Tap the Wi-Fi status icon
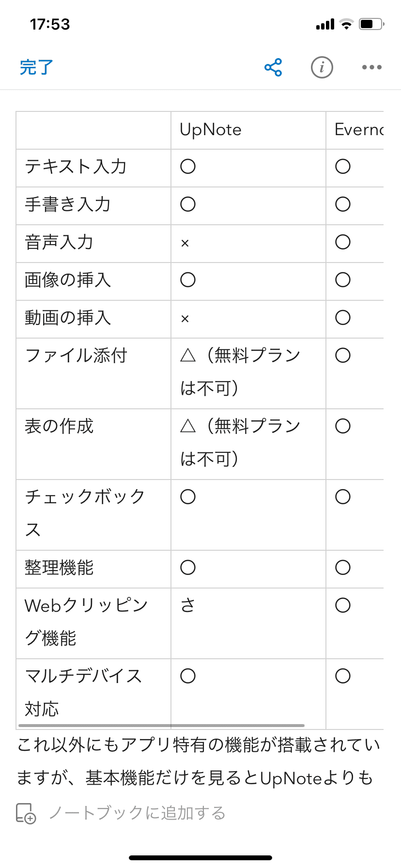This screenshot has width=401, height=868. (346, 24)
